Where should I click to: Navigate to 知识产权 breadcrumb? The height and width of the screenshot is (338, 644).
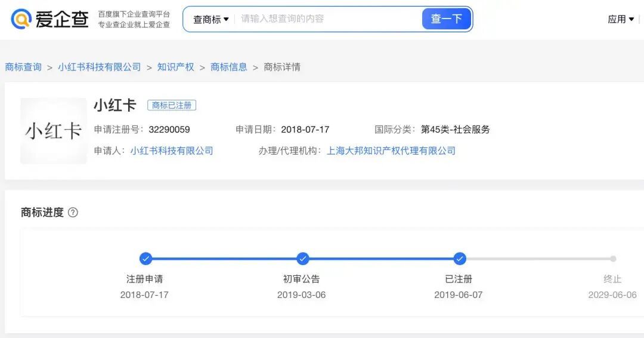tap(176, 67)
